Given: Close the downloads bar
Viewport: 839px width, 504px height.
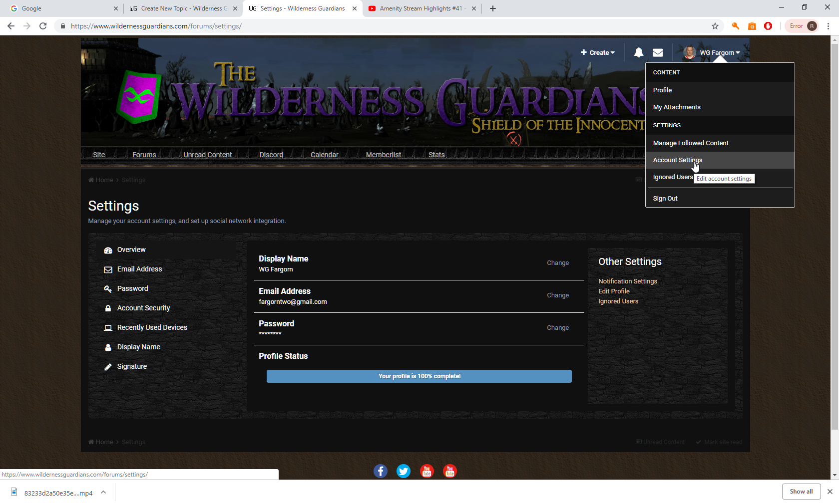Looking at the screenshot, I should tap(830, 492).
